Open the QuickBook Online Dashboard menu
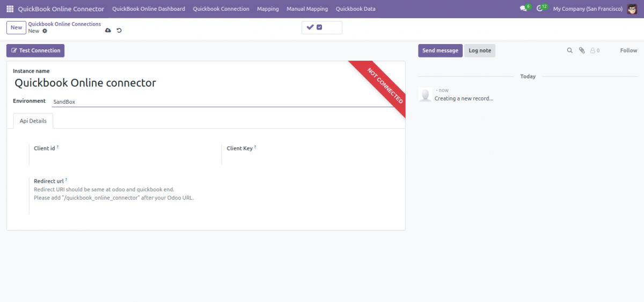Screen dimensions: 644x302 149,9
